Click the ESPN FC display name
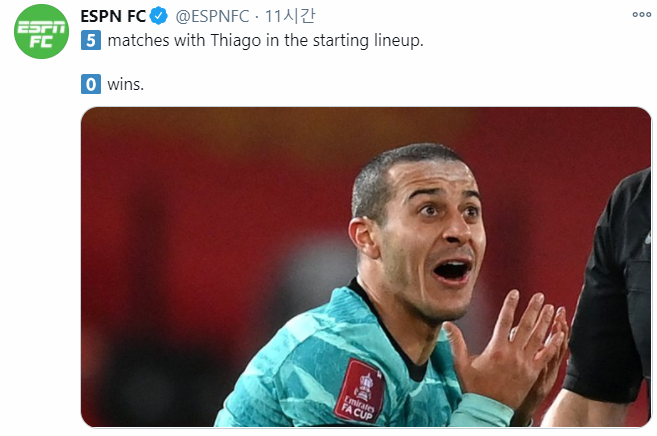This screenshot has width=657, height=436. pos(112,17)
